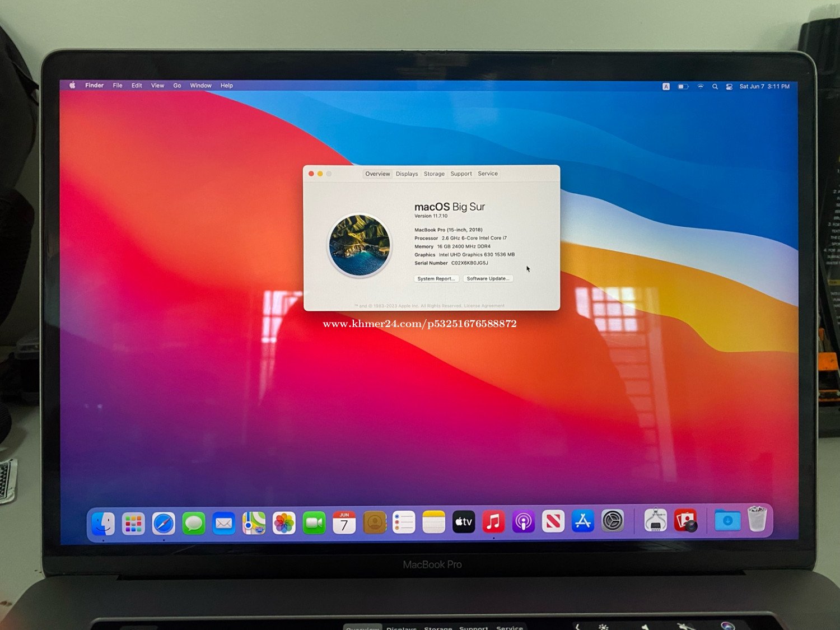The height and width of the screenshot is (630, 840).
Task: Switch to the Storage tab
Action: [x=434, y=174]
